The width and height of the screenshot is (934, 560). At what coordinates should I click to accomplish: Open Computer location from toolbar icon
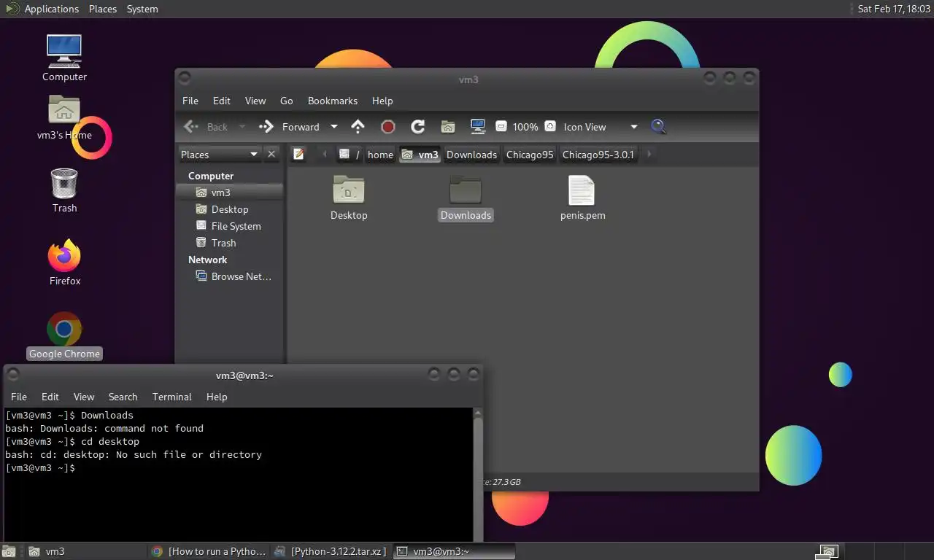(478, 127)
